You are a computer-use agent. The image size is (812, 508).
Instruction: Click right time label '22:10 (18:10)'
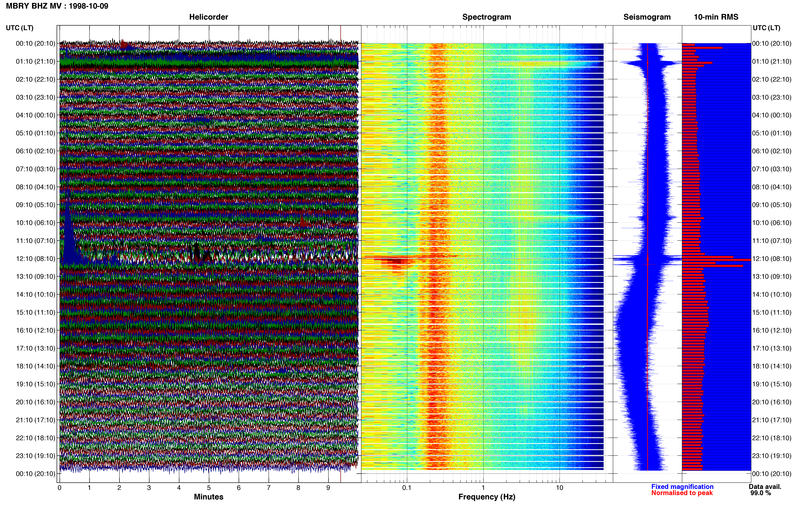(x=772, y=438)
